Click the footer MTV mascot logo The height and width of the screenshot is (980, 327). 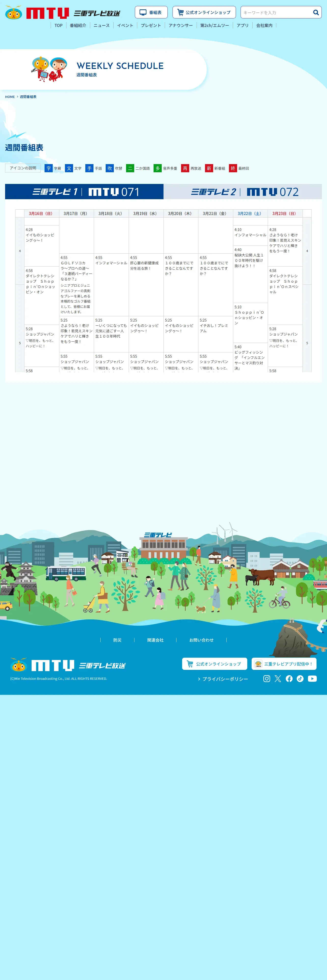(18, 664)
